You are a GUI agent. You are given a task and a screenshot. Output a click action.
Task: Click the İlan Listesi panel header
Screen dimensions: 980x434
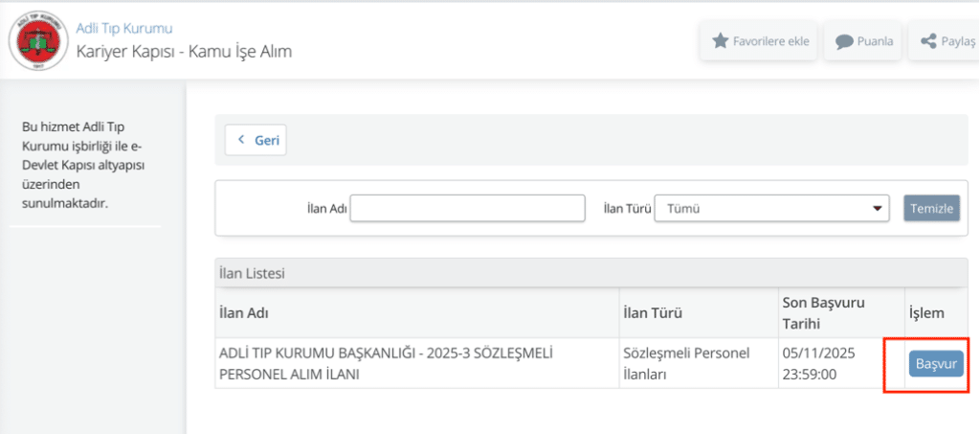pos(591,273)
